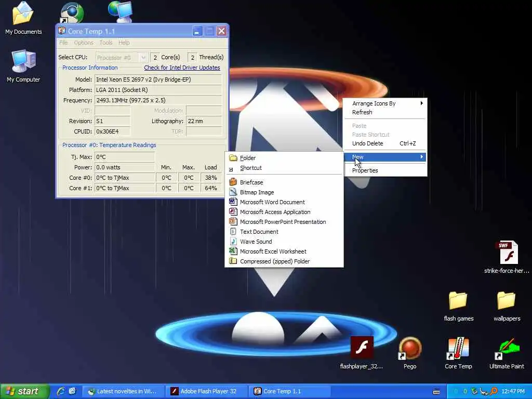Switch to Adobe Flash Player 32 taskbar button
This screenshot has width=532, height=399.
point(207,391)
